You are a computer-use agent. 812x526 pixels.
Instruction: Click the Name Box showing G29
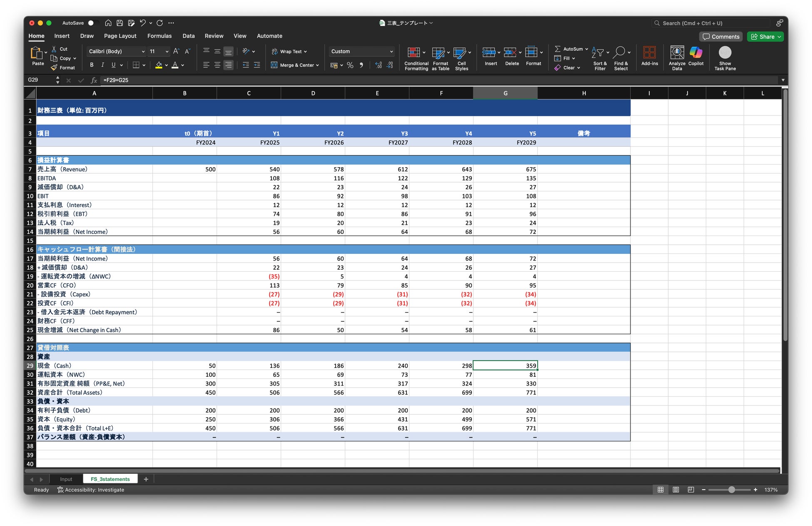[40, 80]
